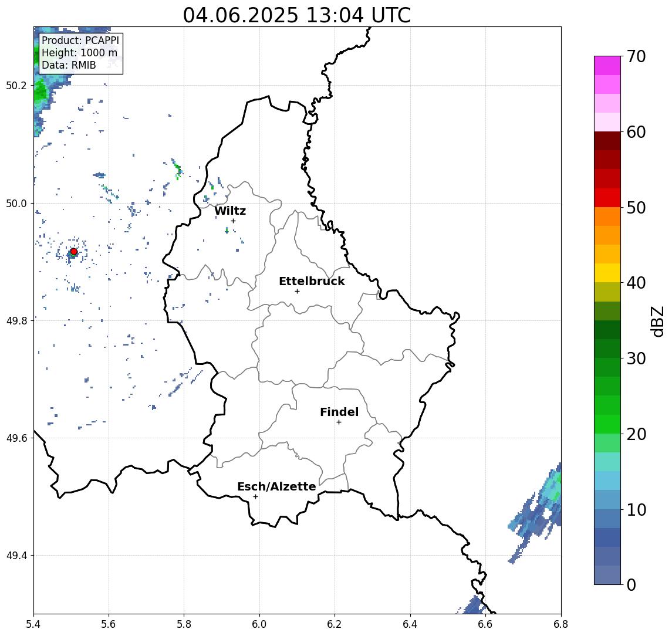
Task: Click the dBZ colorbar label
Action: [x=657, y=322]
